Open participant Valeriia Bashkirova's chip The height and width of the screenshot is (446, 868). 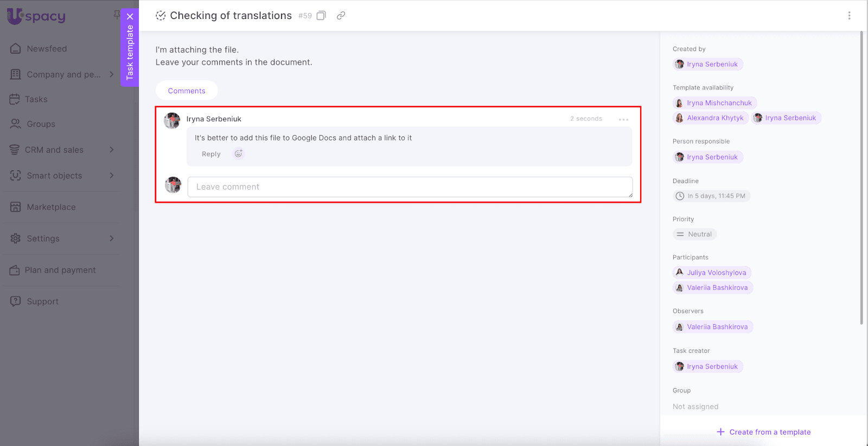[713, 288]
